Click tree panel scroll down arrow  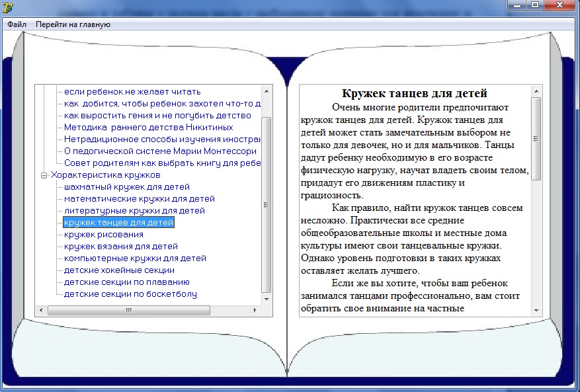[x=267, y=299]
